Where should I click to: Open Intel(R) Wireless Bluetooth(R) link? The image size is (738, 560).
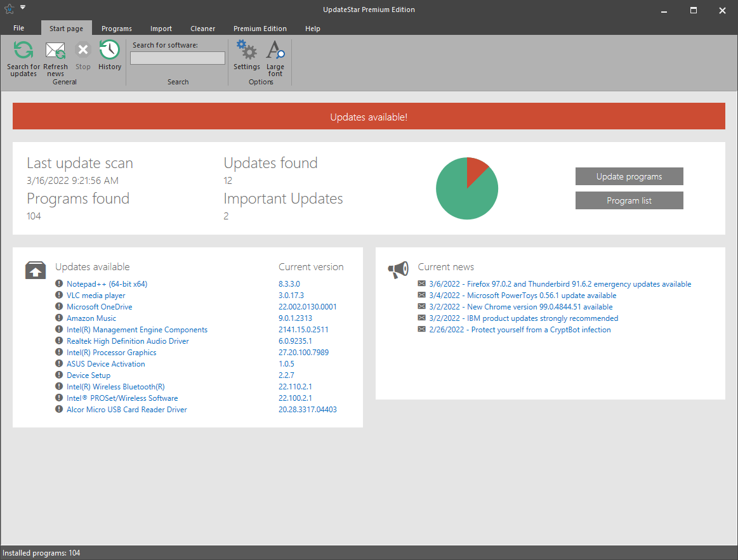click(115, 386)
